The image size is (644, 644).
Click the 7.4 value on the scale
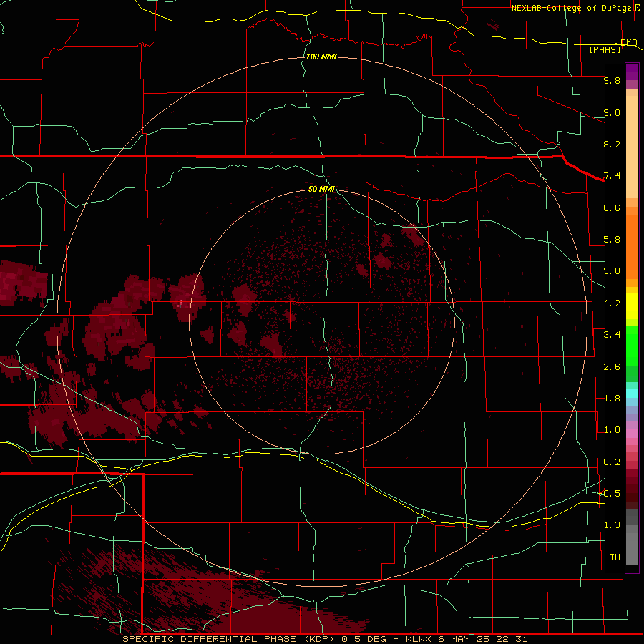point(612,176)
